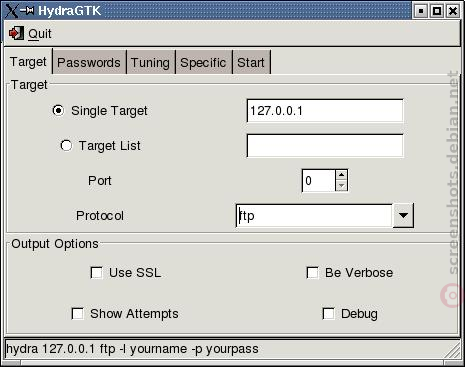The image size is (465, 367).
Task: Click the window maximize button
Action: pyautogui.click(x=437, y=11)
